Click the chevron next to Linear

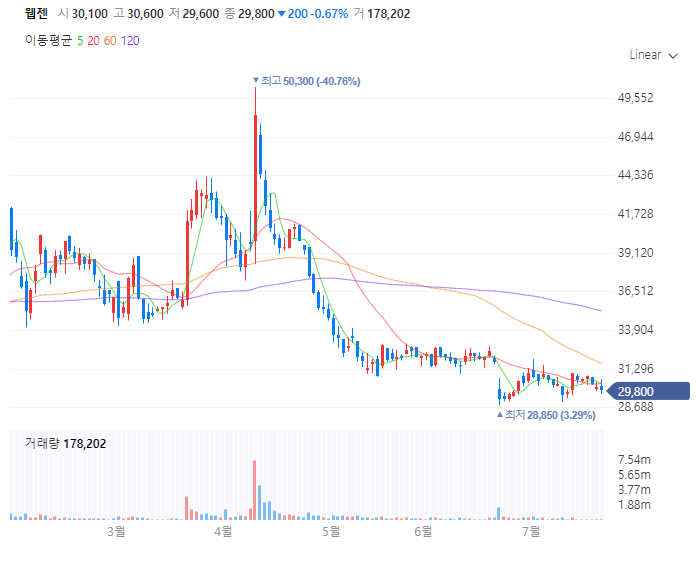(672, 56)
